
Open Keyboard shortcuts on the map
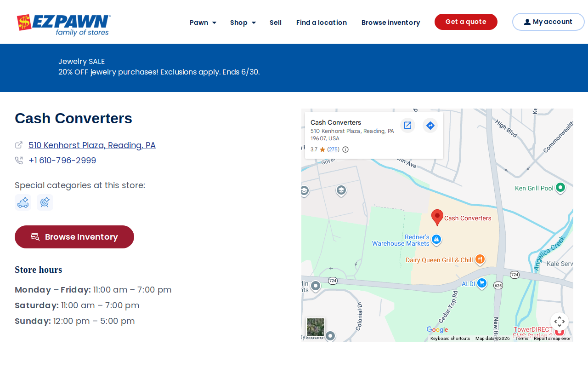[x=450, y=339]
